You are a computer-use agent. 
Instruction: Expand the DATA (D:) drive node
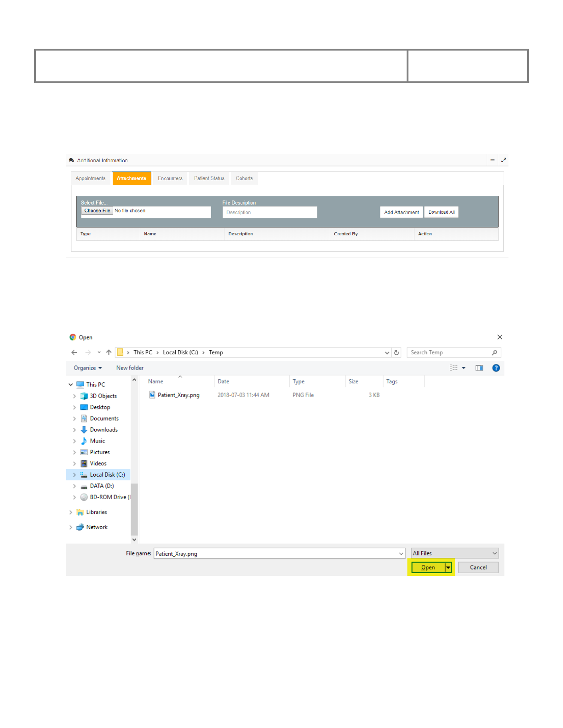pos(75,486)
